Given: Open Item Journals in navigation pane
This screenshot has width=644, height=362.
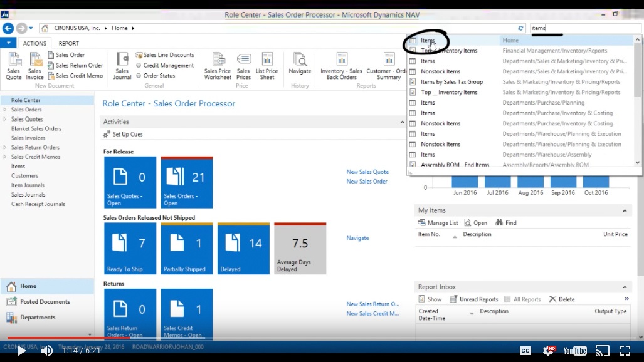Looking at the screenshot, I should [x=28, y=185].
